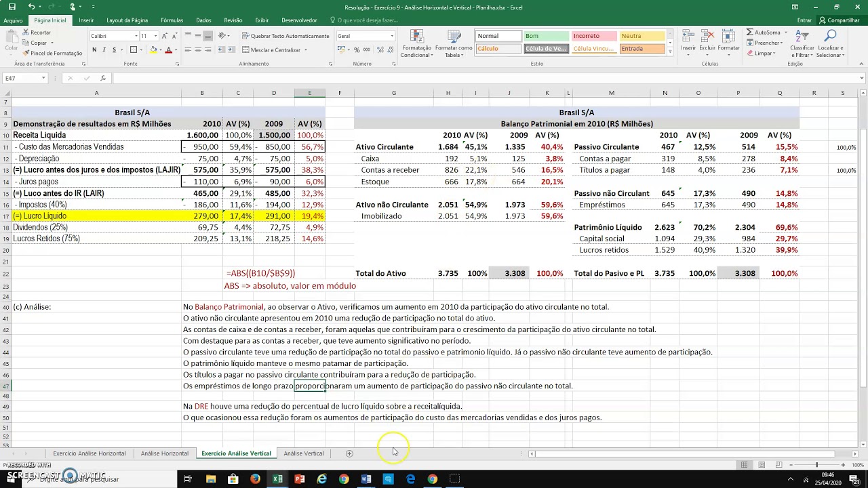Open the Calibri font name dropdown

[136, 36]
